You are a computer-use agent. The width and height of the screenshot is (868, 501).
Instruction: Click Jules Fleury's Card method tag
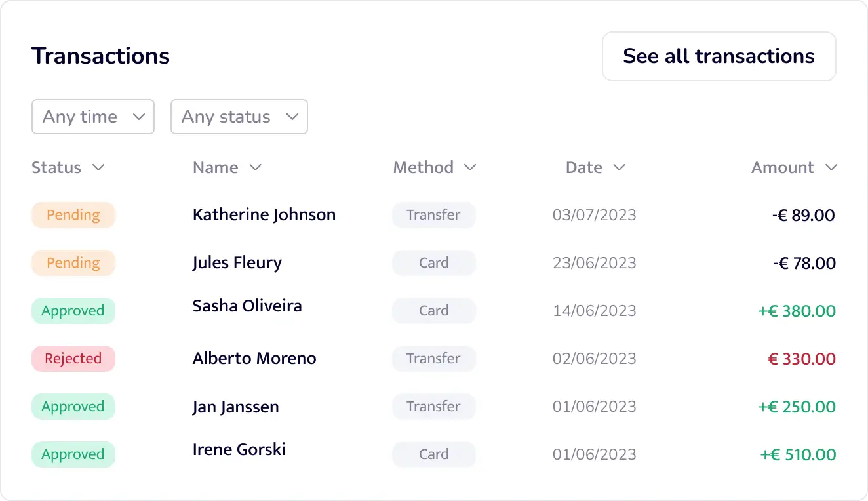(x=433, y=263)
